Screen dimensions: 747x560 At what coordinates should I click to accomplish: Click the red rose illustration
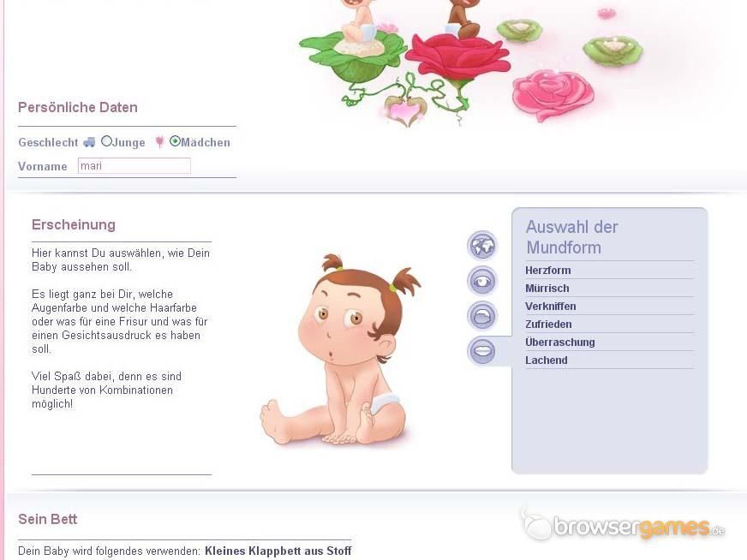pos(457,58)
